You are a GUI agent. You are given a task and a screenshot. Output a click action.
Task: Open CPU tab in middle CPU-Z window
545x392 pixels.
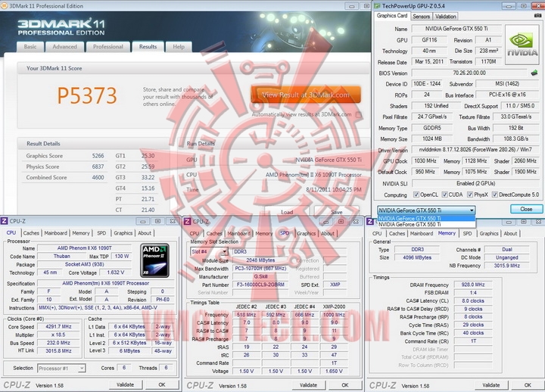click(195, 234)
